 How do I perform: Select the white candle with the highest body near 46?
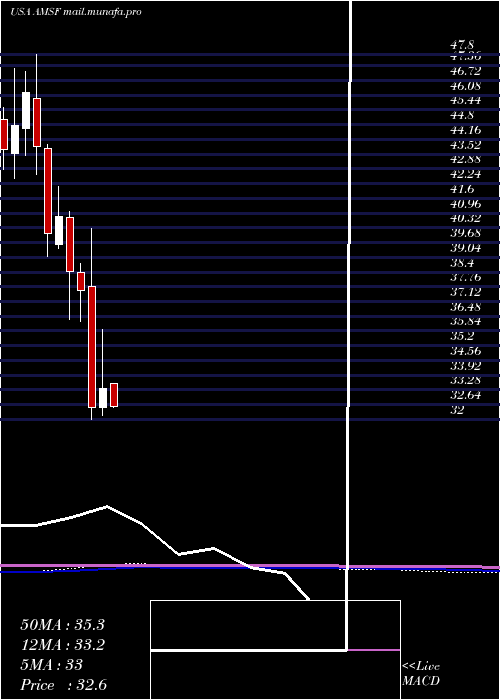26,111
